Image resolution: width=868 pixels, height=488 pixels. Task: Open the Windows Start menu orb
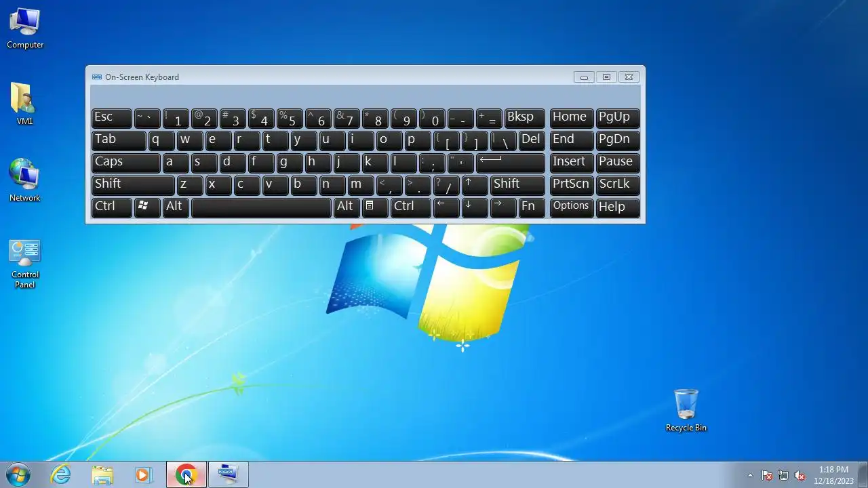click(18, 474)
